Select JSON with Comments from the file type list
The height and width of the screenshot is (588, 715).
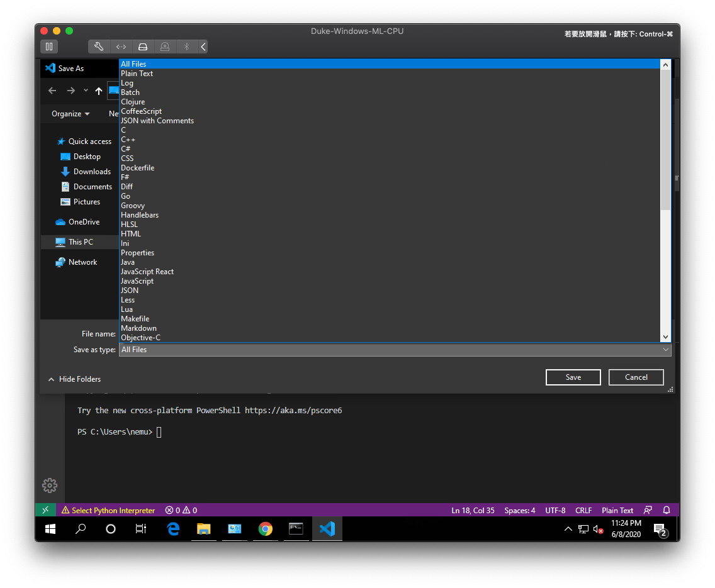(x=157, y=120)
